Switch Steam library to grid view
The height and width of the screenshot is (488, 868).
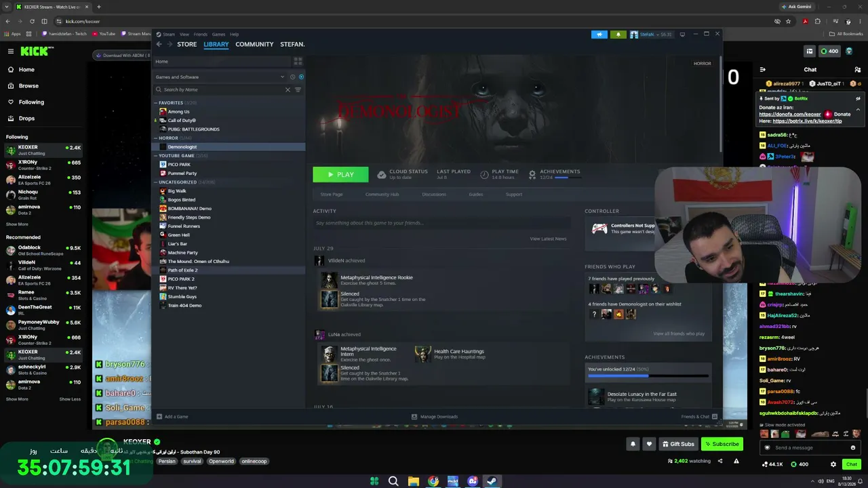(x=298, y=61)
